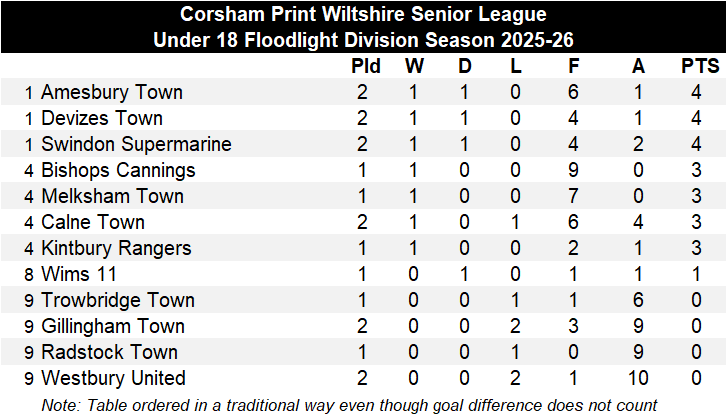Select the Calne Town entry
Image resolution: width=726 pixels, height=417 pixels.
(93, 223)
